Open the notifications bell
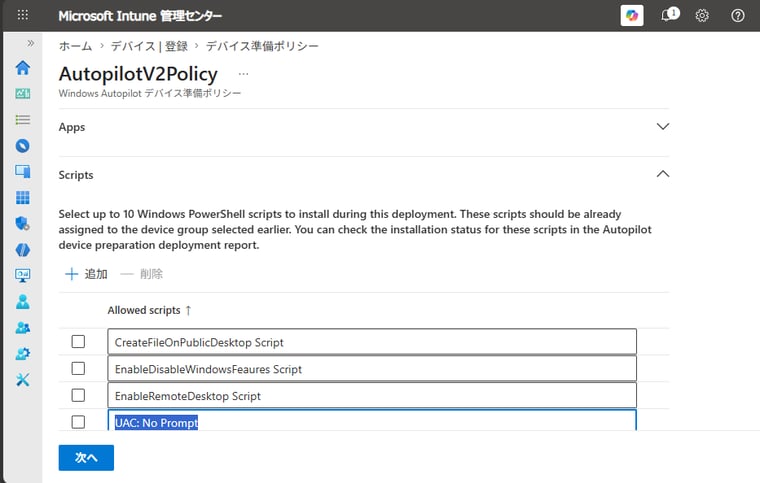The image size is (760, 483). coord(669,15)
